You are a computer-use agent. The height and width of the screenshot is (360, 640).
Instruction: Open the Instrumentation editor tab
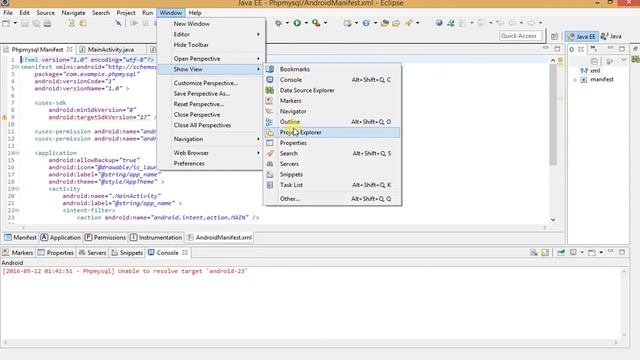[156, 237]
